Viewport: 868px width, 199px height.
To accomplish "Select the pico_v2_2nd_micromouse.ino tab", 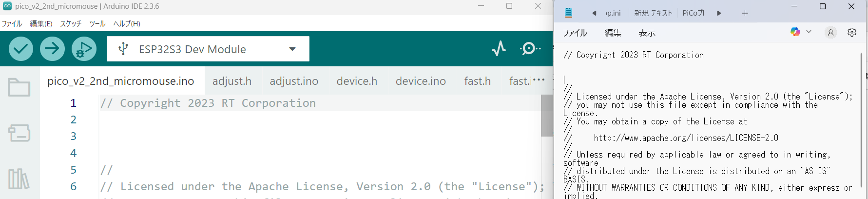I will point(121,81).
